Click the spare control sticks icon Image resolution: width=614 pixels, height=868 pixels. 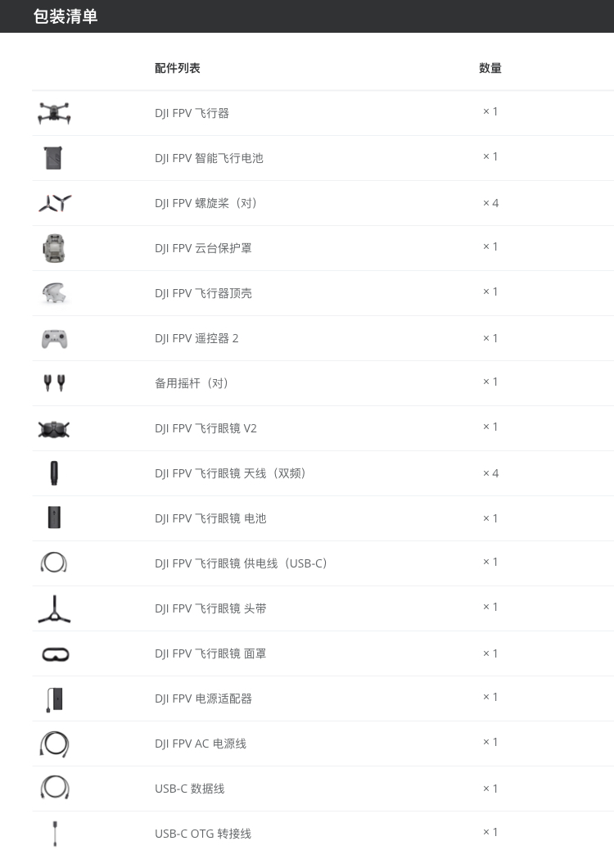coord(54,383)
